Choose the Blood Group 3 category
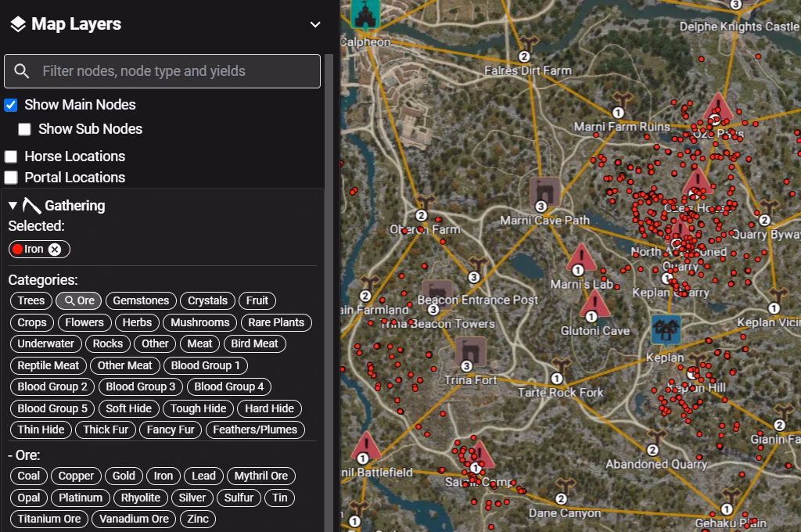 point(141,386)
